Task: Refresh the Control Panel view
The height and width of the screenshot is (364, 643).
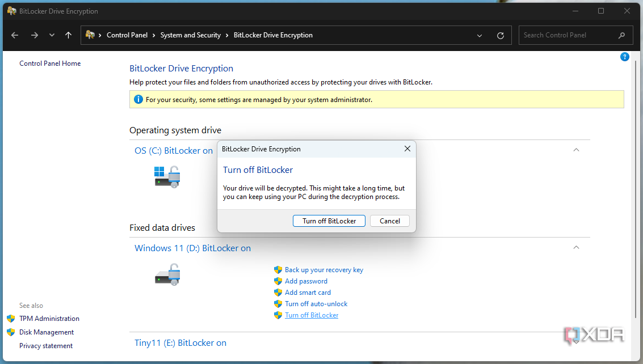Action: pos(501,36)
